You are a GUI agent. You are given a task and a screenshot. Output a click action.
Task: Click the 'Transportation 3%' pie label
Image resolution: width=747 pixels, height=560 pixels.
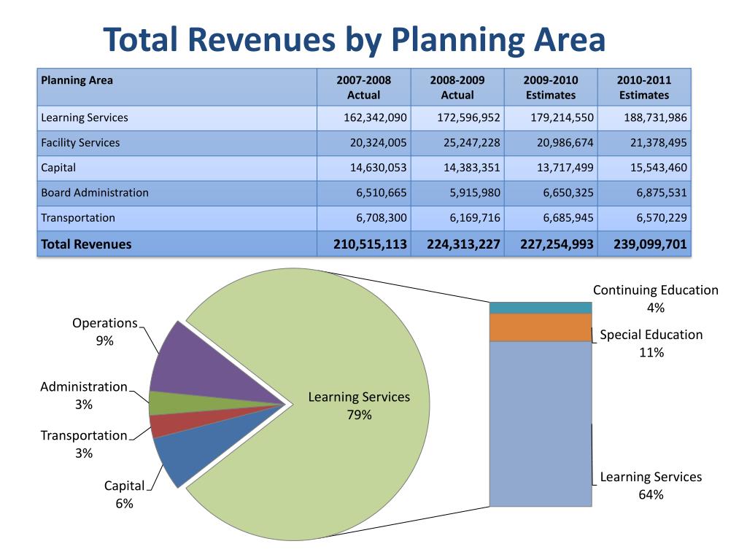coord(84,444)
